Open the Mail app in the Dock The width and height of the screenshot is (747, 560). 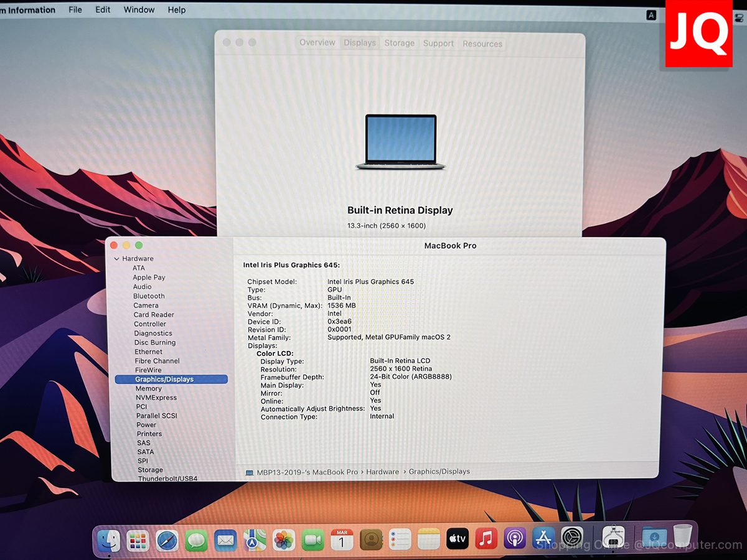tap(225, 540)
